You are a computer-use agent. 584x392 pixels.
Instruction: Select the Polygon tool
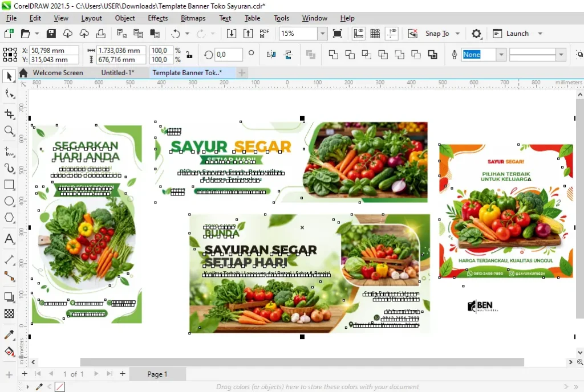(9, 218)
